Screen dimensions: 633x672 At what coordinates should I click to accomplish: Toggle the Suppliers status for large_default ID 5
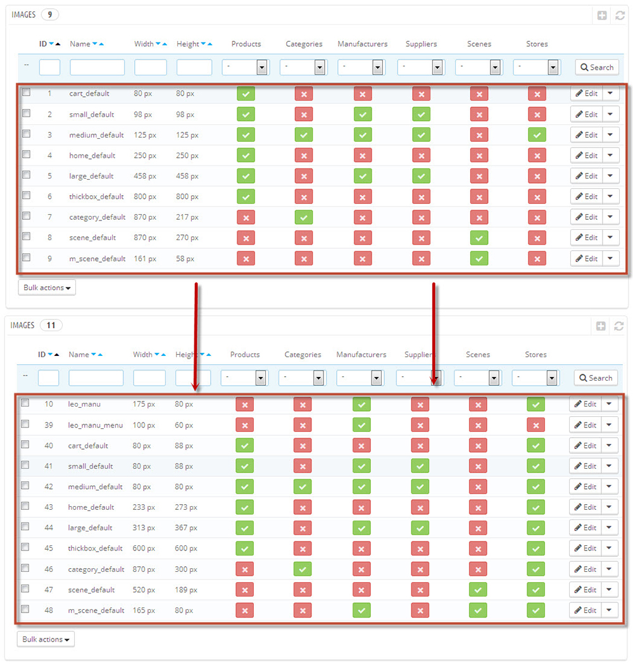tap(421, 176)
